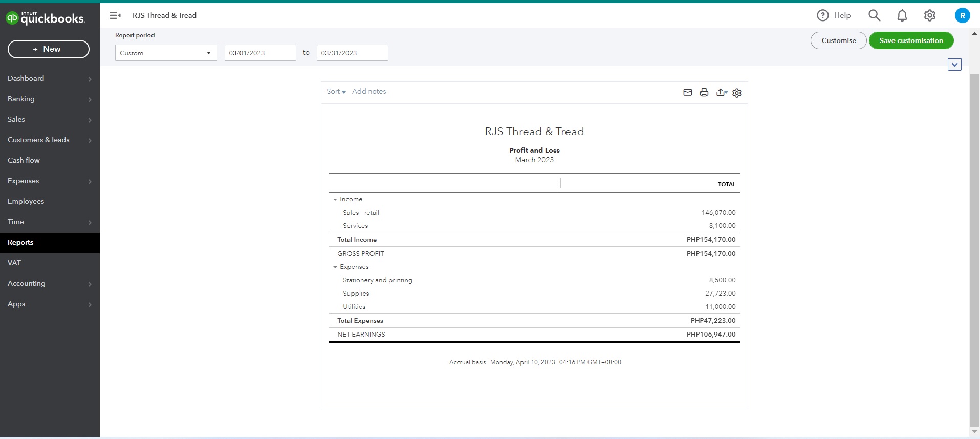Print the report with printer icon
980x439 pixels.
pos(704,92)
